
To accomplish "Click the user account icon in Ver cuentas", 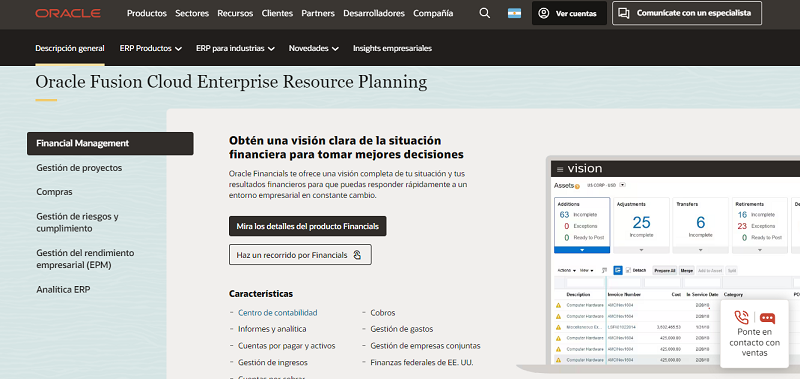I will point(544,13).
